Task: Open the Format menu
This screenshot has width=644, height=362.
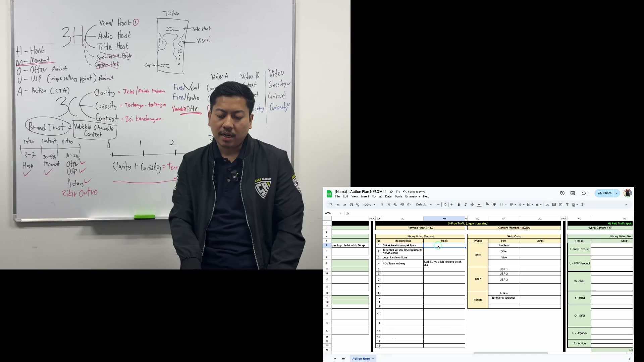Action: click(377, 197)
